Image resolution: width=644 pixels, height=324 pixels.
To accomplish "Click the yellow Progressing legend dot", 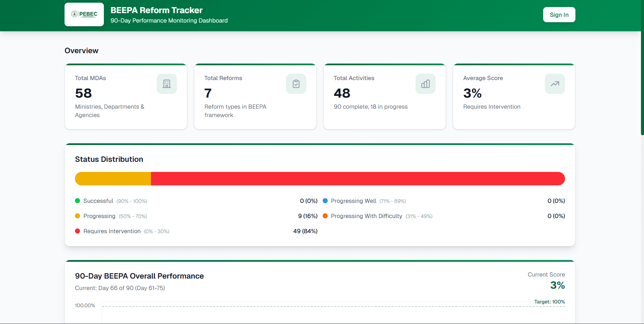I will click(x=77, y=216).
